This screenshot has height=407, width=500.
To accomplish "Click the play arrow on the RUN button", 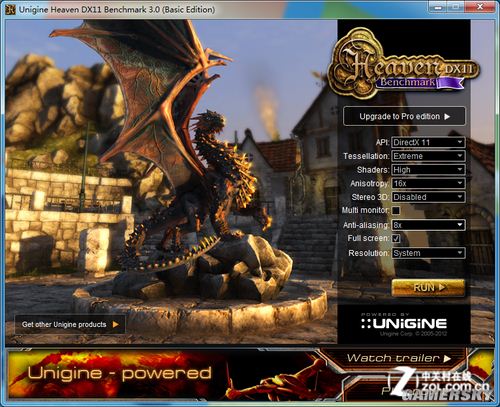I will (x=442, y=287).
